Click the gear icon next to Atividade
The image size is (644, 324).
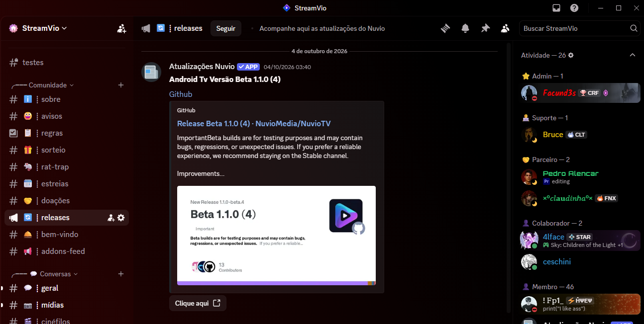click(571, 55)
